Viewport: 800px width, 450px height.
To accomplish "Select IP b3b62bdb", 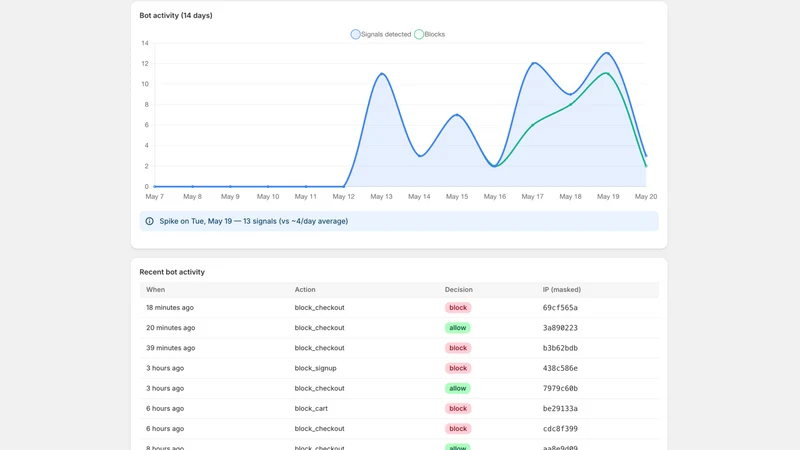I will coord(560,348).
